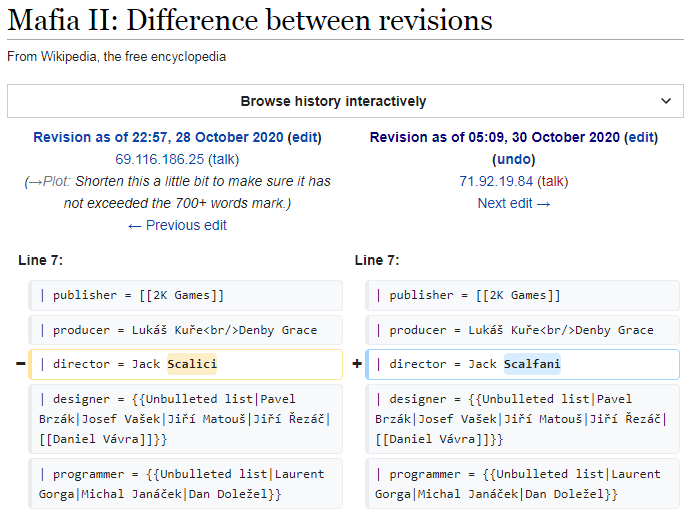Viewport: 690px width, 510px height.
Task: Go to the Next edit
Action: click(514, 203)
